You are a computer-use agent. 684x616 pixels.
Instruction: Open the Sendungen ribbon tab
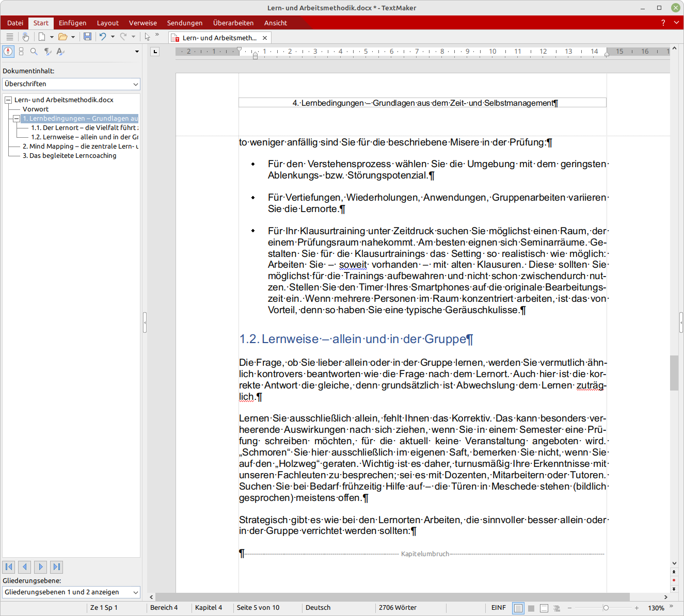[185, 23]
